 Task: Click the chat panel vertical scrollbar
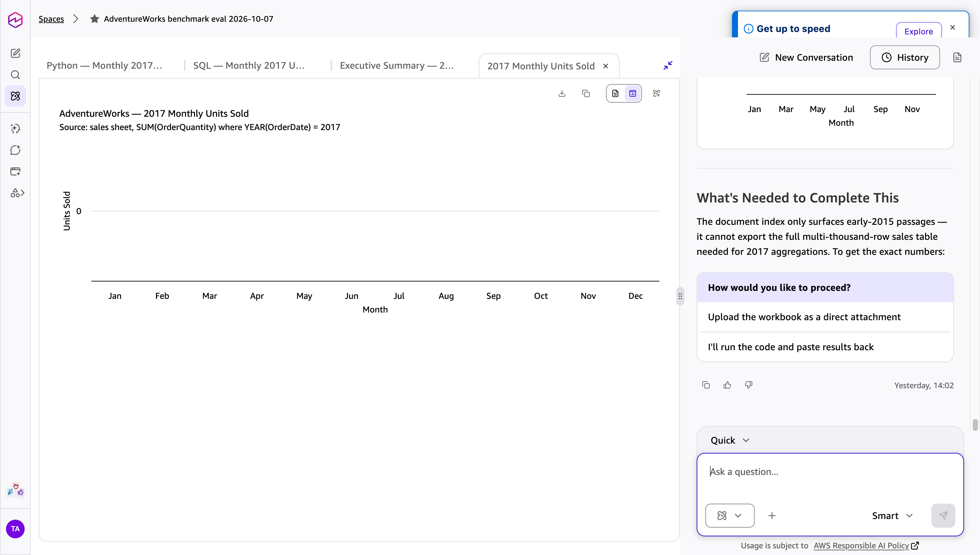(x=975, y=425)
